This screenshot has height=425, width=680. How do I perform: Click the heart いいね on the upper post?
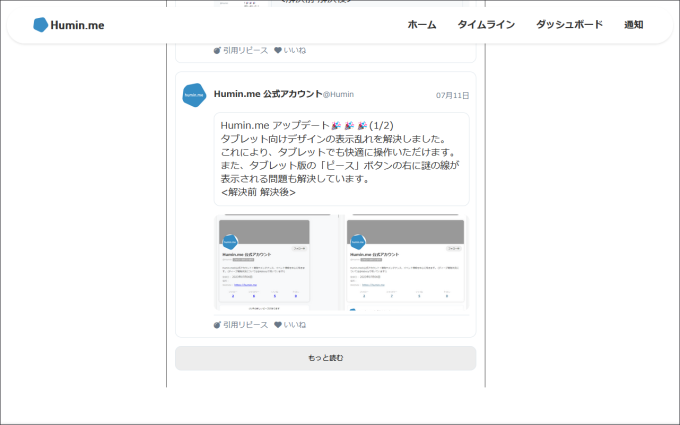tap(290, 50)
